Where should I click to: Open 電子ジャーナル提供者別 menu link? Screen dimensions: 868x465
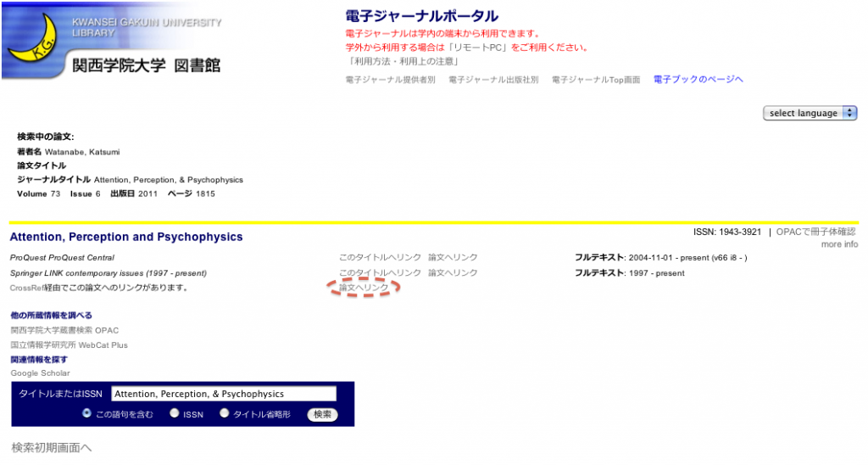[391, 80]
